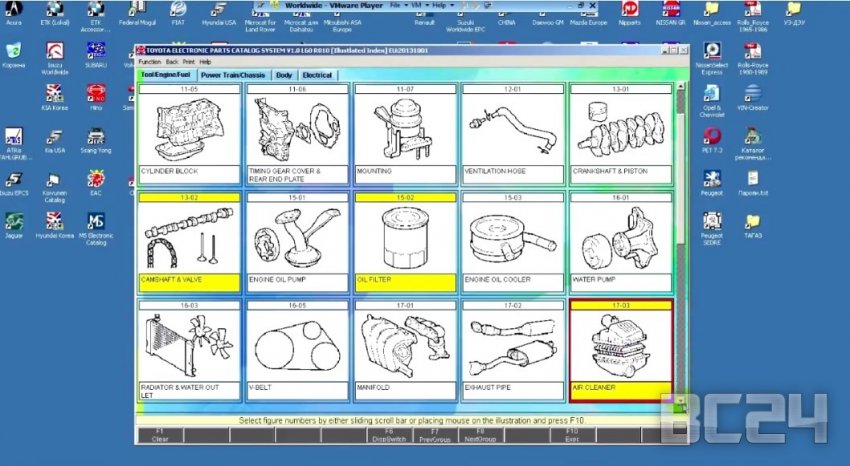Open the Oil Filter illustration
The image size is (850, 466).
pyautogui.click(x=404, y=239)
